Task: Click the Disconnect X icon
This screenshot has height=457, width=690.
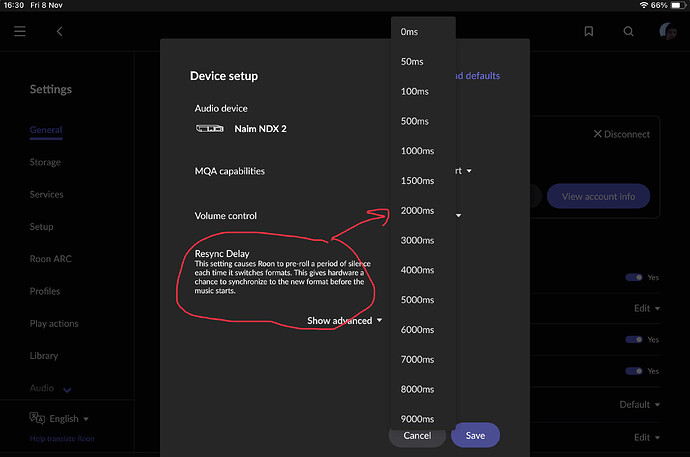Action: click(597, 134)
